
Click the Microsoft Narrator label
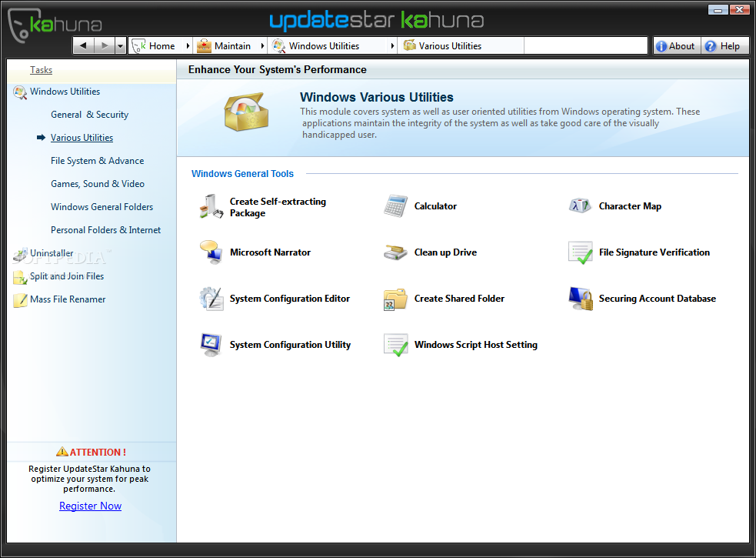(270, 252)
